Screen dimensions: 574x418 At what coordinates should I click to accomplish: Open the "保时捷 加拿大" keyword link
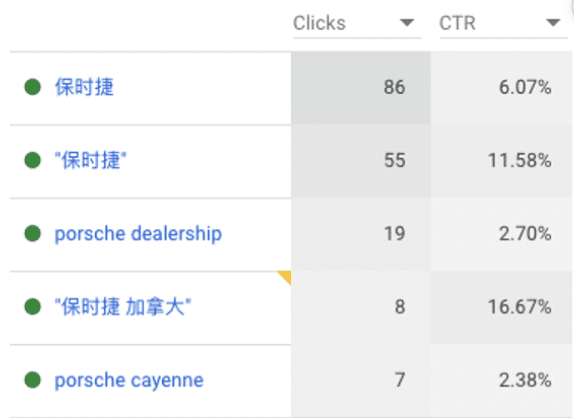(123, 307)
